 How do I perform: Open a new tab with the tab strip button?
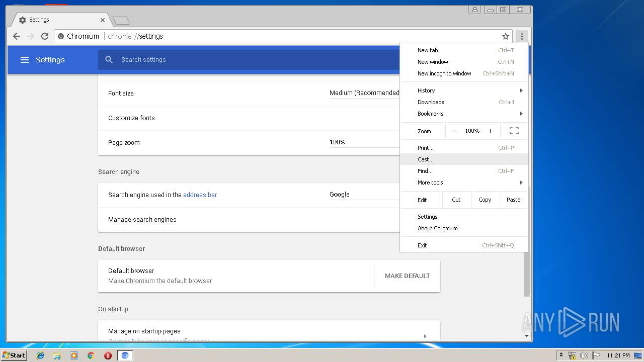121,20
